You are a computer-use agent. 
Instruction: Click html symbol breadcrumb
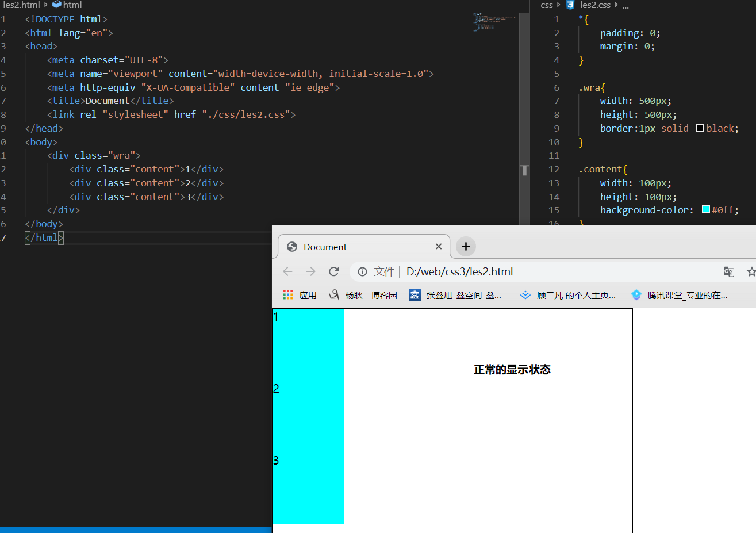coord(67,5)
